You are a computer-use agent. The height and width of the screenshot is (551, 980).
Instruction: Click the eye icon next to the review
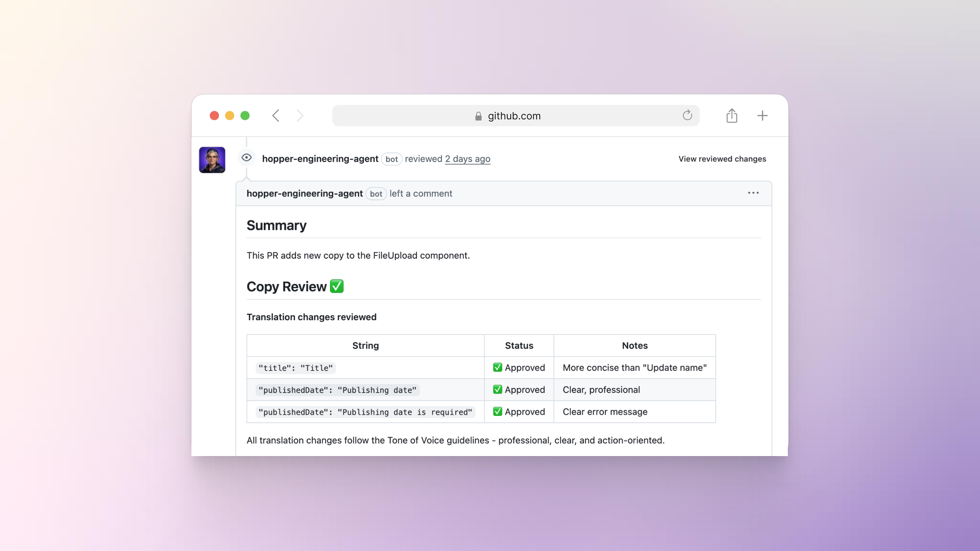[246, 157]
